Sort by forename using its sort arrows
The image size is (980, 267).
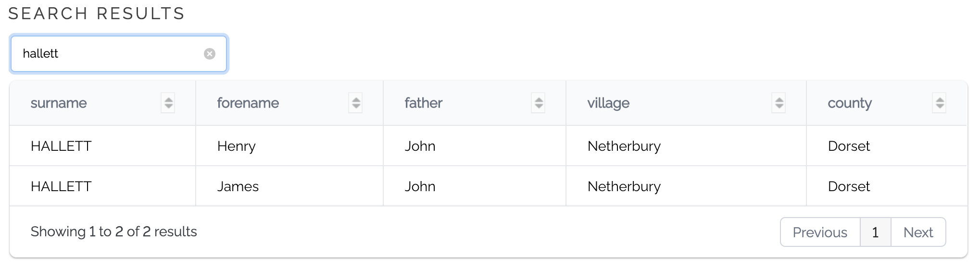355,103
